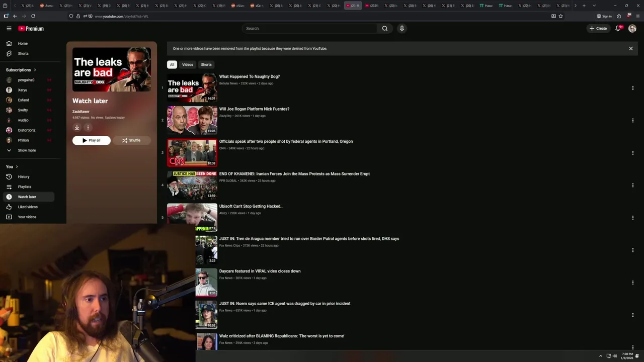Open options for What Happened To Naughty Dog
Image resolution: width=644 pixels, height=362 pixels.
click(632, 88)
